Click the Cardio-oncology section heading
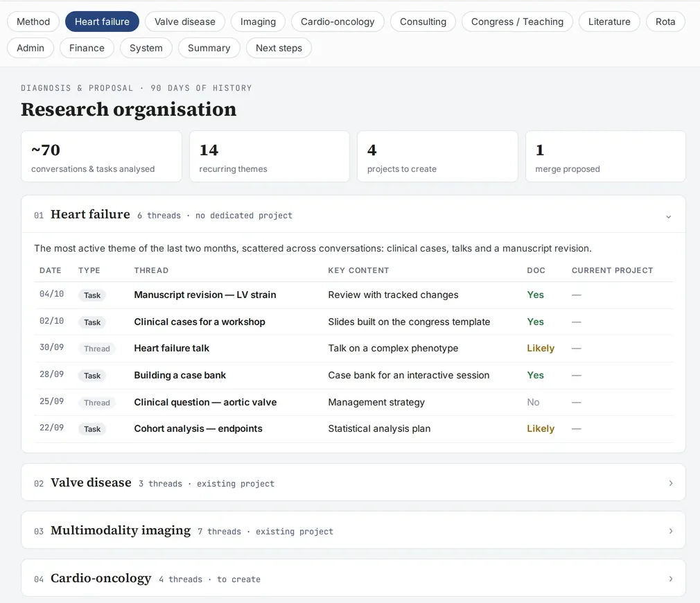700x603 pixels. [x=101, y=578]
